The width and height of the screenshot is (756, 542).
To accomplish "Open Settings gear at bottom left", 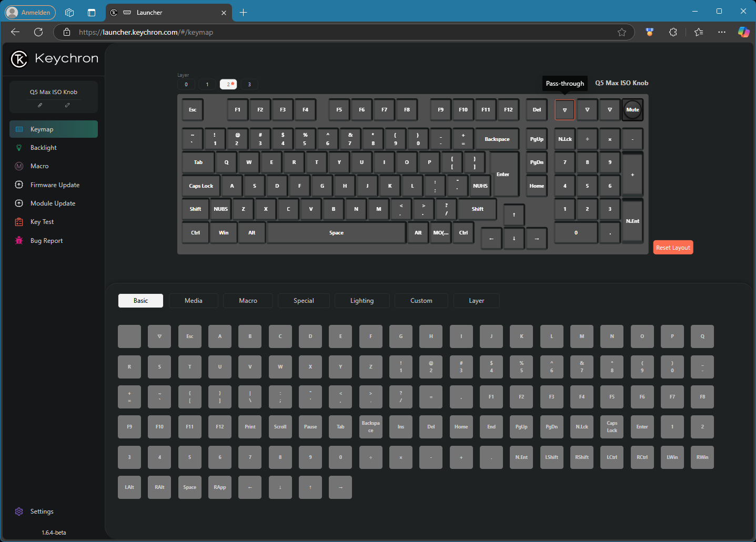I will [19, 512].
